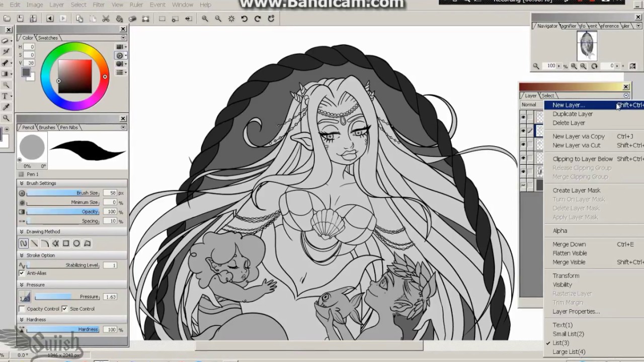Click the Undo back-arrow toolbar icon
This screenshot has width=644, height=362.
(x=50, y=19)
